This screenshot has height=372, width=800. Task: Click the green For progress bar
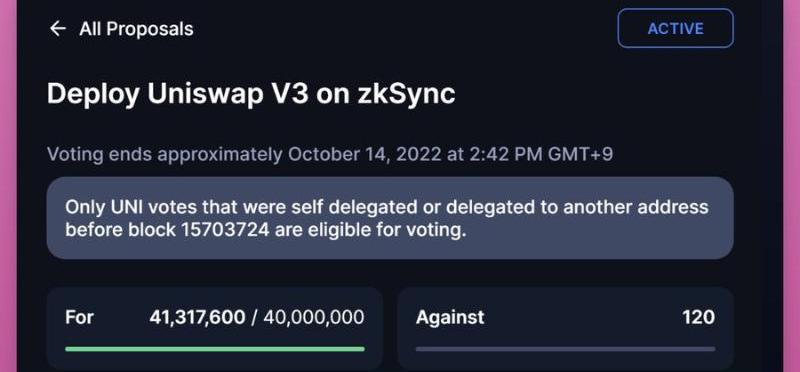click(215, 349)
